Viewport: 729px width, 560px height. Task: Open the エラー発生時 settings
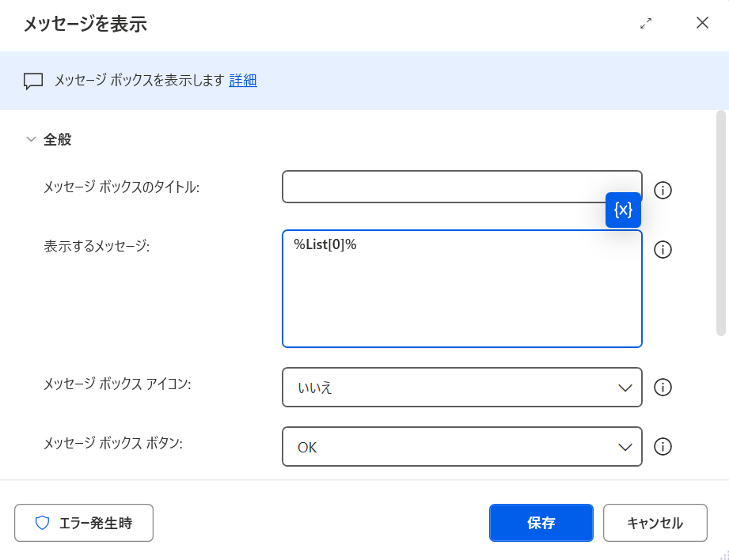click(x=84, y=523)
